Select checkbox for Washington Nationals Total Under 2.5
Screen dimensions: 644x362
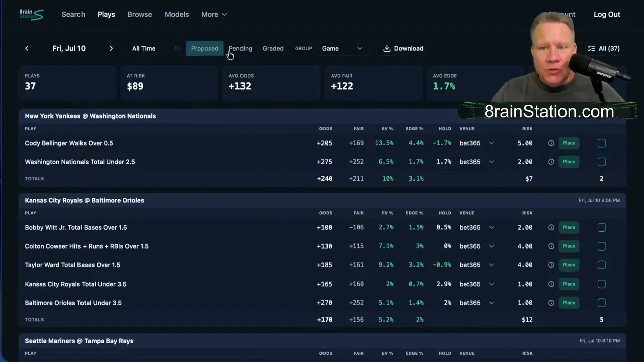(x=602, y=162)
